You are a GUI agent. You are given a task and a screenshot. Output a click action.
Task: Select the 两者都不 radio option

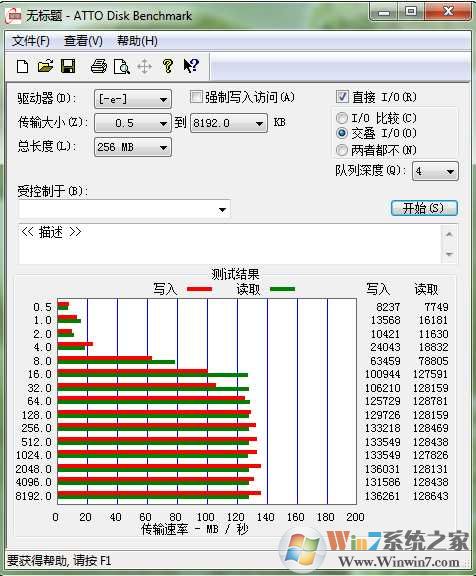(x=342, y=150)
